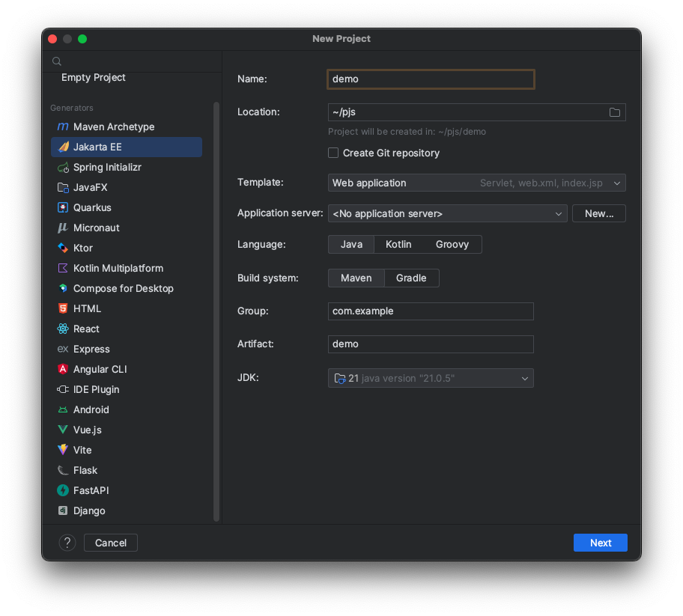Select the React generator icon
The height and width of the screenshot is (616, 683).
[x=64, y=329]
